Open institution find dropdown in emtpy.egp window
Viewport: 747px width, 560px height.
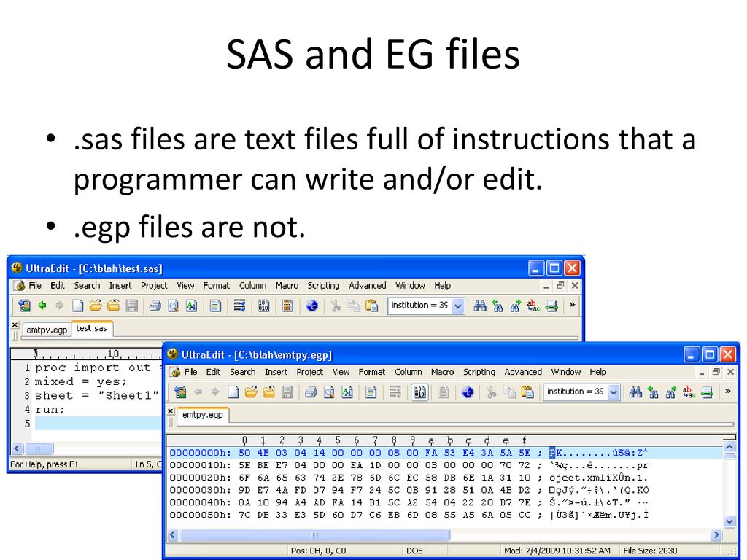pos(614,392)
